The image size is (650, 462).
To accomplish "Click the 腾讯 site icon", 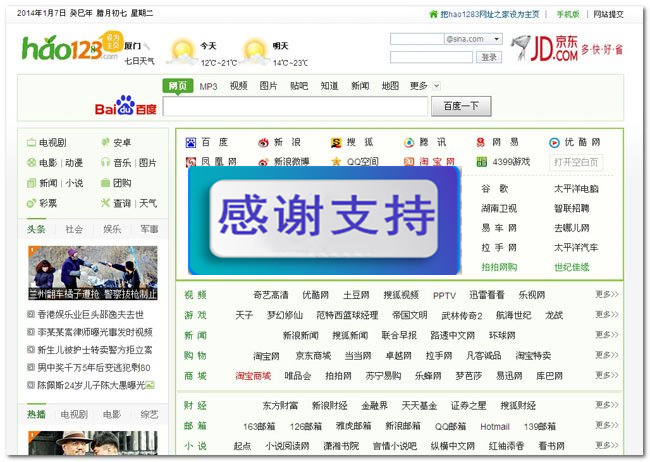I will tap(409, 143).
